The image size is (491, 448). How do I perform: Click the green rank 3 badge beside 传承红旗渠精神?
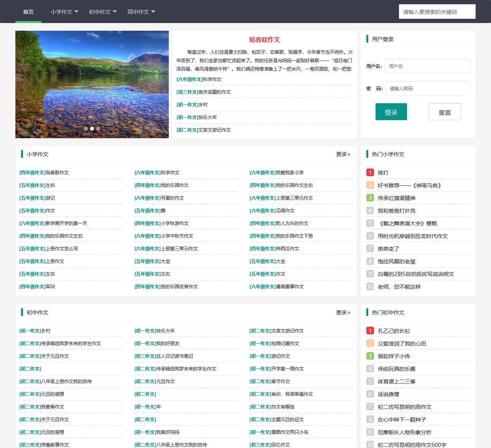[x=370, y=198]
